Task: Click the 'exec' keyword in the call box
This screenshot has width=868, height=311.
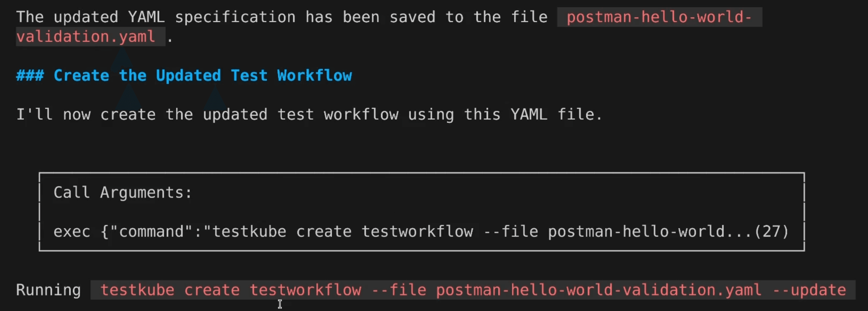Action: coord(72,232)
